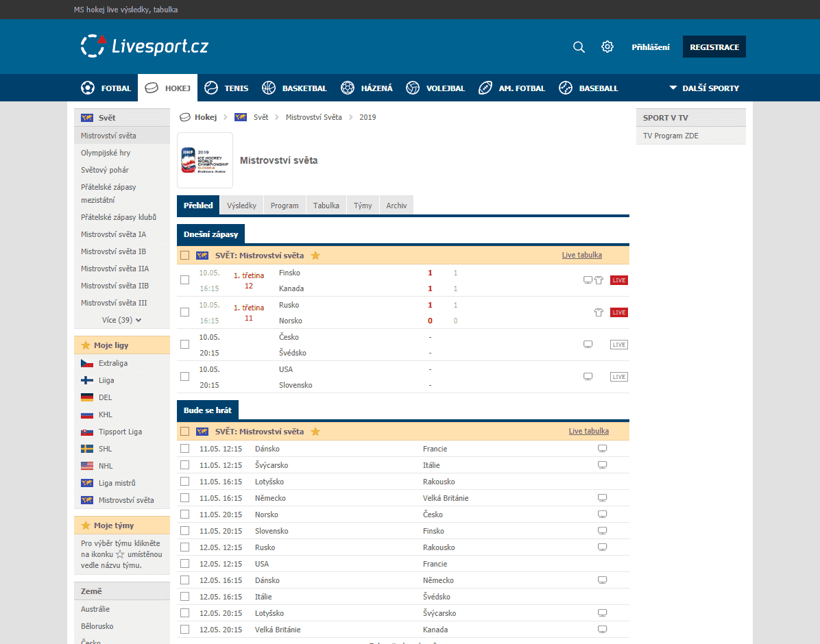Image resolution: width=820 pixels, height=644 pixels.
Task: Click Mistrovství Světa in the breadcrumb
Action: click(x=314, y=117)
